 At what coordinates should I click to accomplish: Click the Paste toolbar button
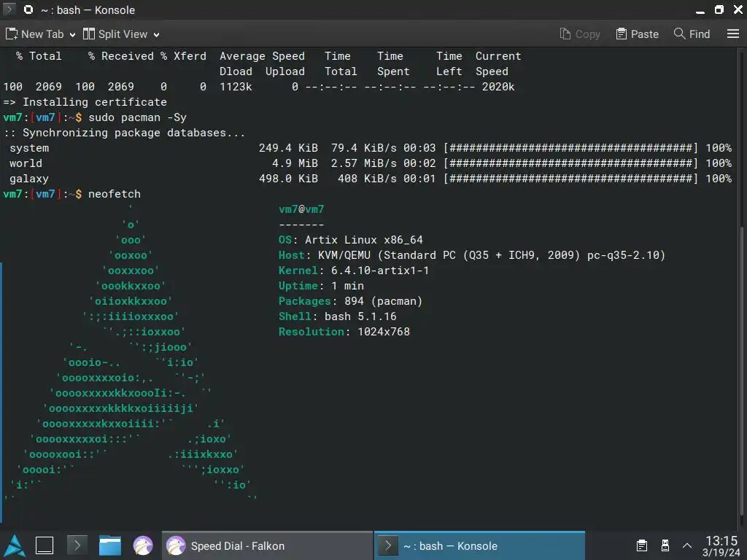637,34
